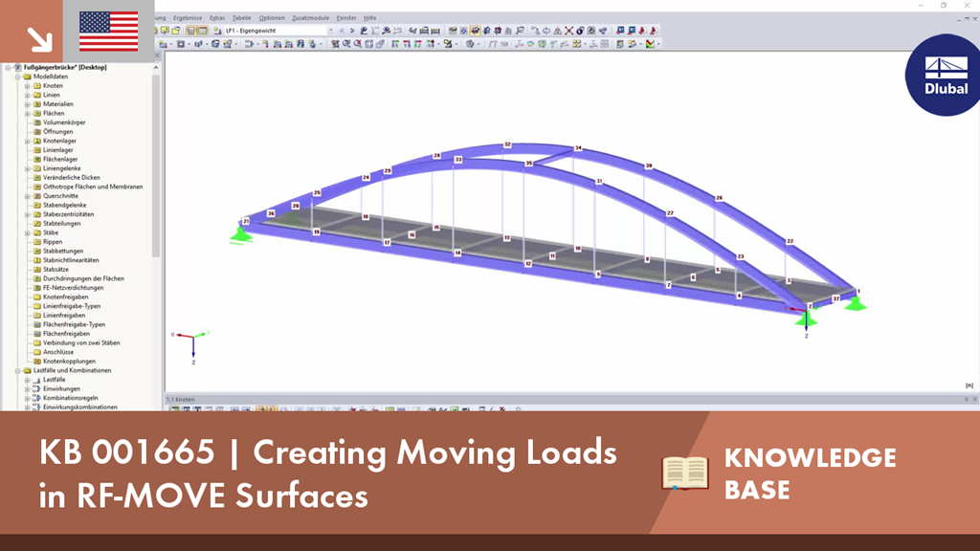Screen dimensions: 980x551
Task: Open the LF1 - Eigengewicht load case dropdown
Action: click(330, 30)
